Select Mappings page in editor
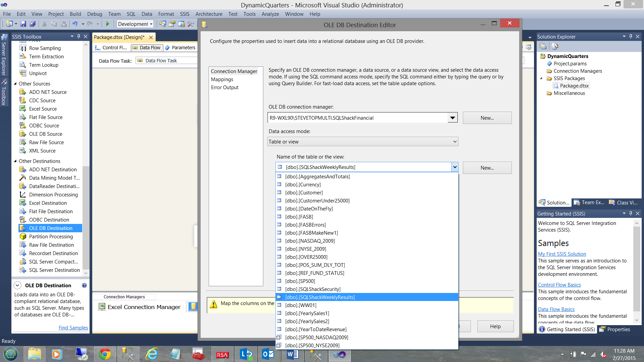This screenshot has width=644, height=362. pyautogui.click(x=222, y=79)
